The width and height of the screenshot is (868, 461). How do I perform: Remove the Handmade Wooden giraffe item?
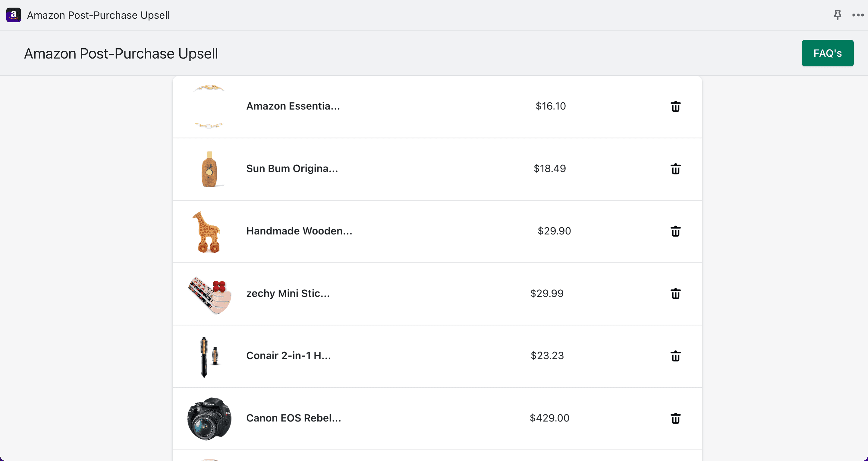675,231
